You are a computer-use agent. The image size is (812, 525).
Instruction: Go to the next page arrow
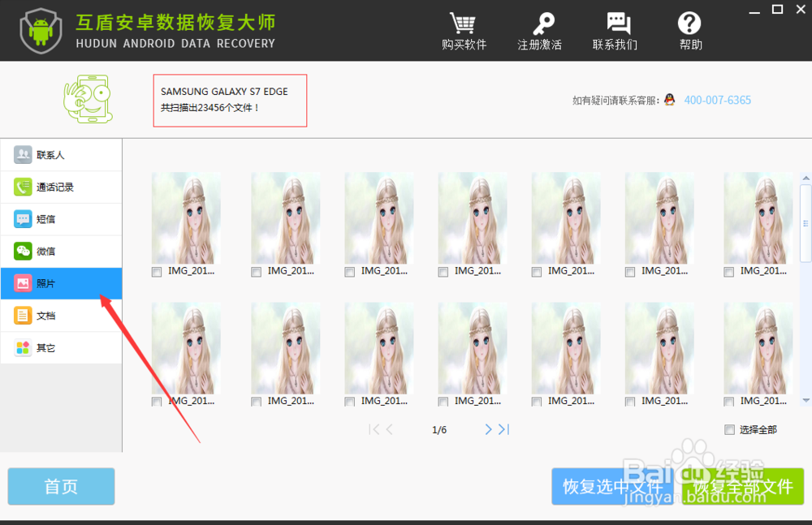click(488, 429)
